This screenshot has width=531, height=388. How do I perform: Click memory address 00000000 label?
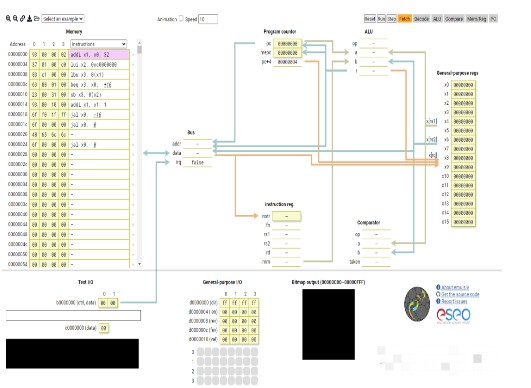[18, 54]
